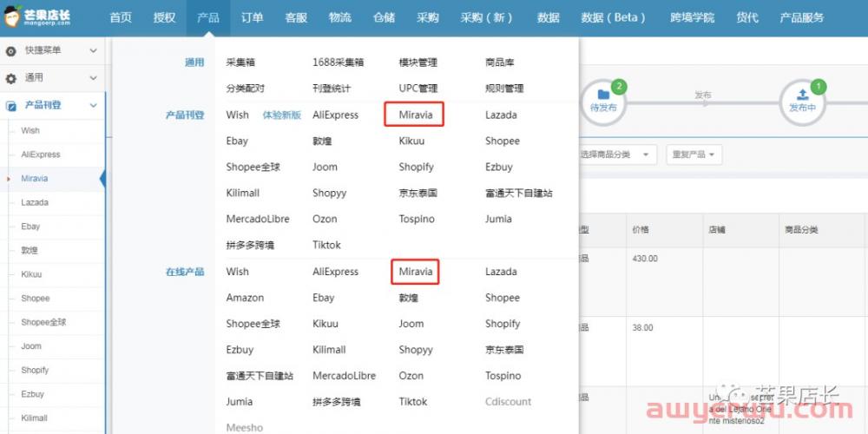Open 跨境学院 in top navigation
This screenshot has width=868, height=434.
(x=692, y=17)
